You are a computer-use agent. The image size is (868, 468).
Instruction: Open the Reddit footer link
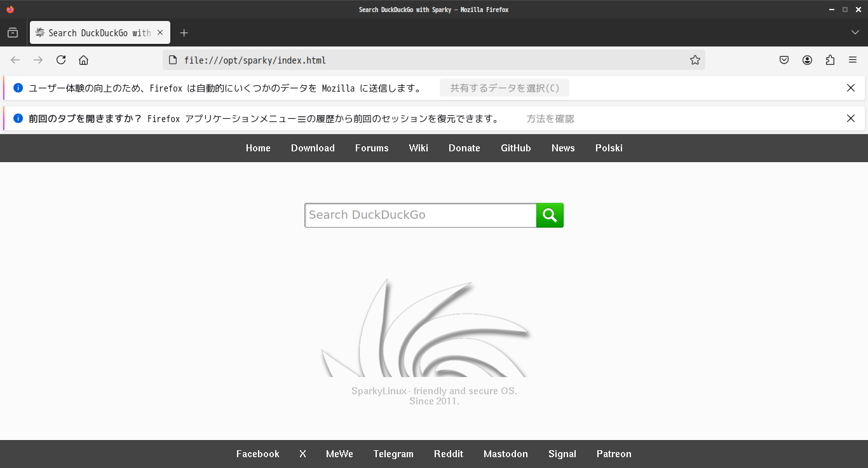(449, 454)
